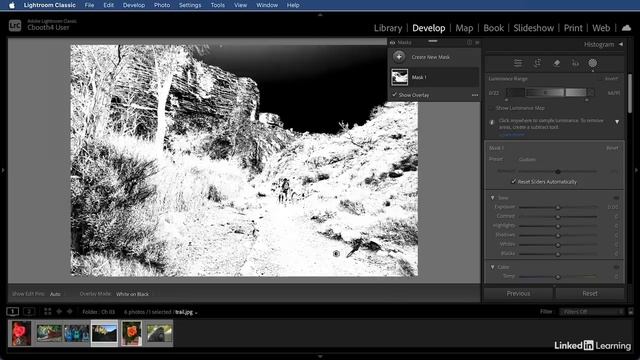Click Reset next to Mask 1 settings
Screen dimensions: 640x360
click(612, 148)
